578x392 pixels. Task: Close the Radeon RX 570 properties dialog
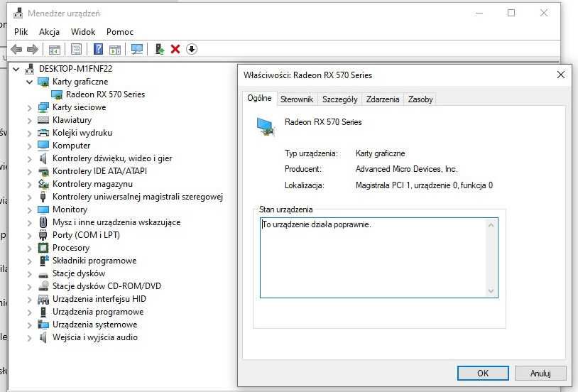[561, 75]
